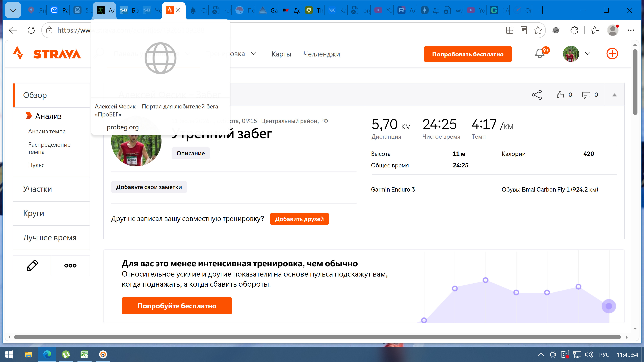Image resolution: width=644 pixels, height=362 pixels.
Task: Click the Обувь Bmai Carbon Fly shoes entry
Action: [x=550, y=190]
